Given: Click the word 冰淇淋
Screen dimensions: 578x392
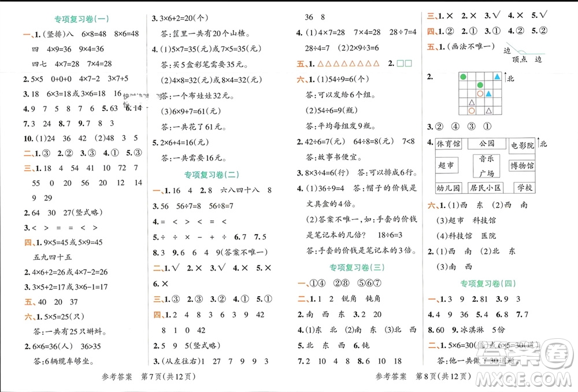Looking at the screenshot, I should pyautogui.click(x=472, y=330).
